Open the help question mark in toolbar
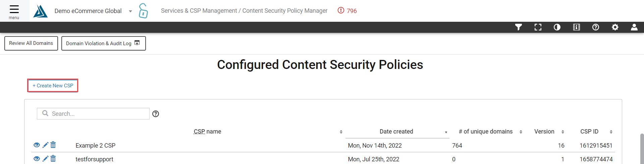This screenshot has height=164, width=644. point(596,27)
